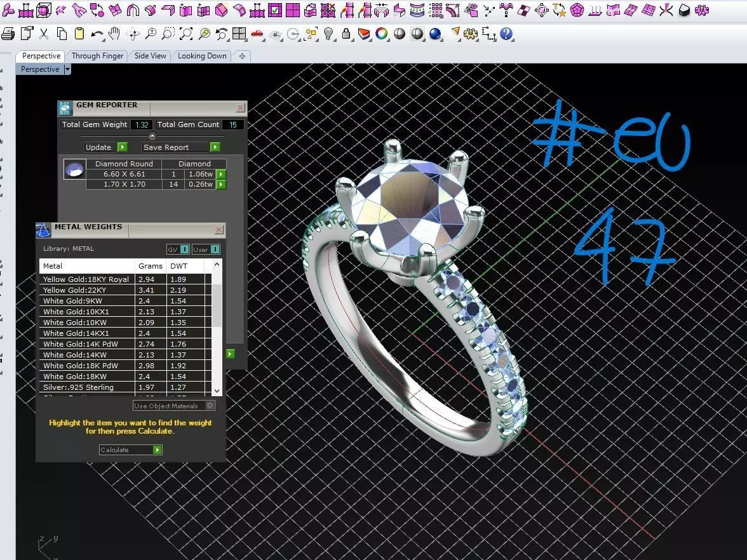The width and height of the screenshot is (747, 560).
Task: Click the magenta gear icon
Action: tap(702, 10)
